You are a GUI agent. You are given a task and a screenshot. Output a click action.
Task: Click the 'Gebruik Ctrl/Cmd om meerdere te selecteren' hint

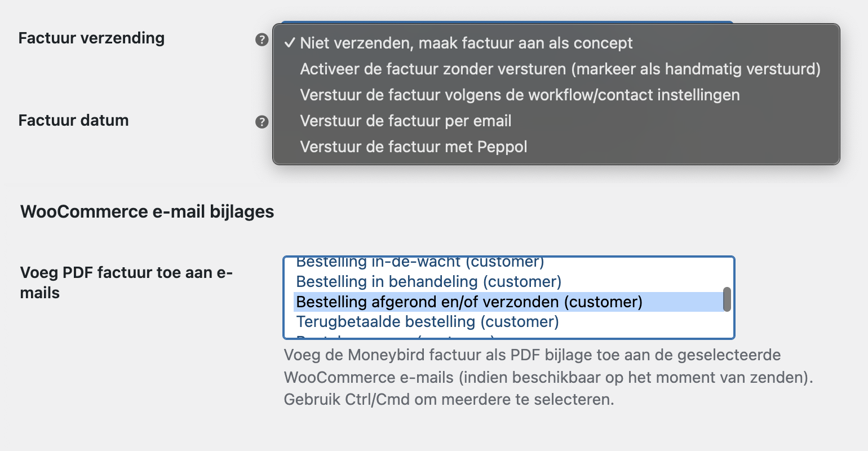[449, 400]
